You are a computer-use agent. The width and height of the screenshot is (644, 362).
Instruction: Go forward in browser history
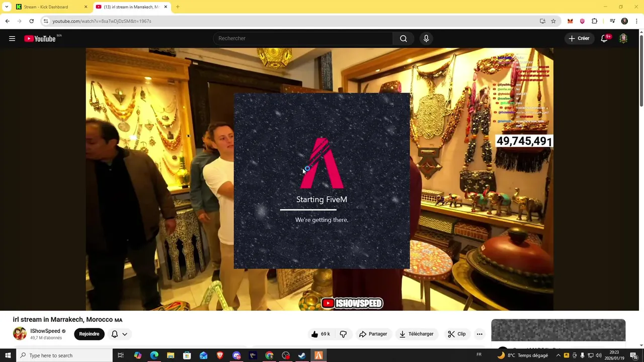pyautogui.click(x=19, y=21)
